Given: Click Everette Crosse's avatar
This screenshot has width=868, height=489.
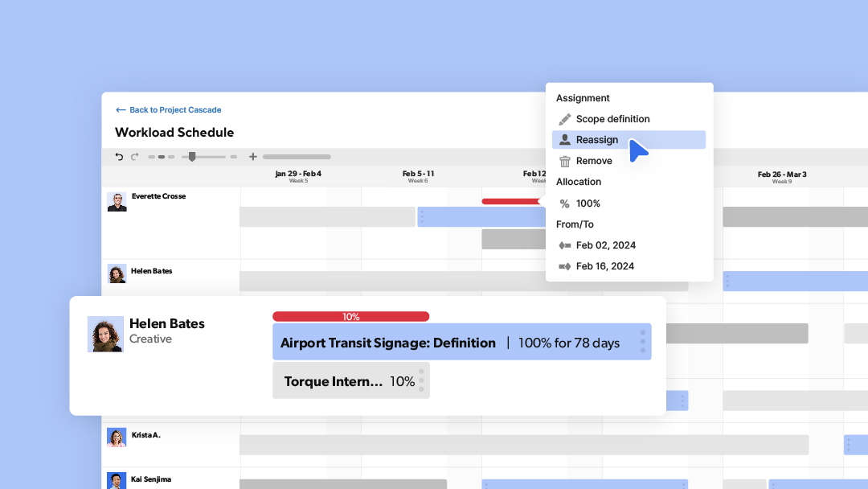Looking at the screenshot, I should pos(117,202).
